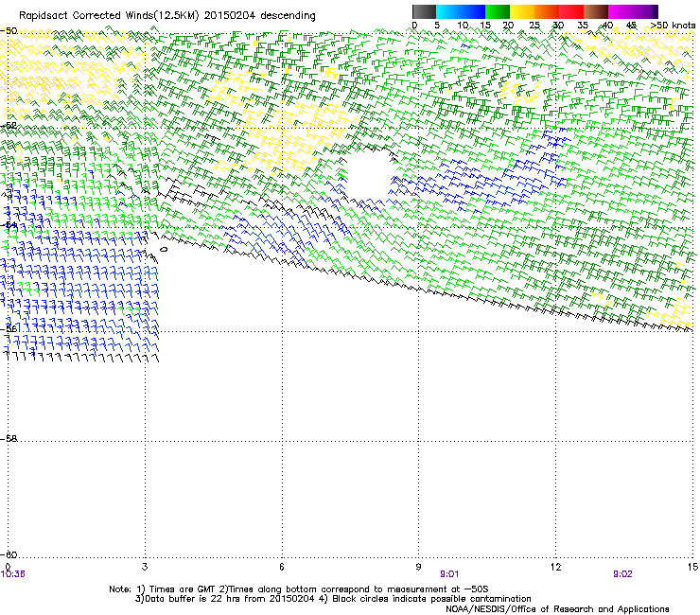Image resolution: width=700 pixels, height=615 pixels.
Task: Click the legend scale label '10'
Action: pyautogui.click(x=463, y=26)
